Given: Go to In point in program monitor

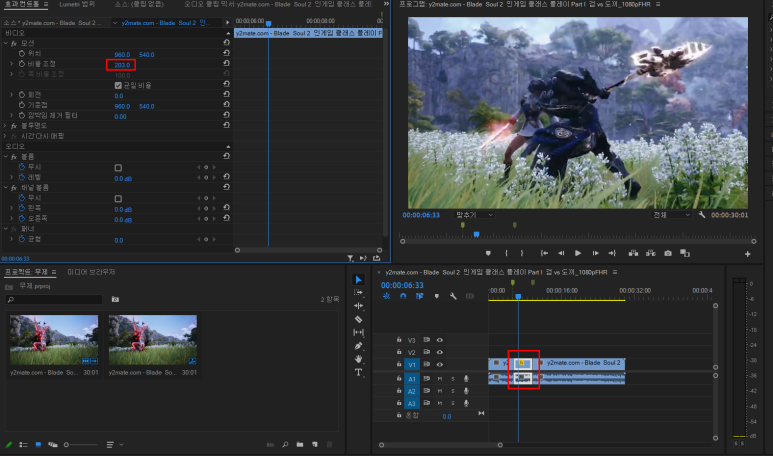Looking at the screenshot, I should (x=544, y=253).
